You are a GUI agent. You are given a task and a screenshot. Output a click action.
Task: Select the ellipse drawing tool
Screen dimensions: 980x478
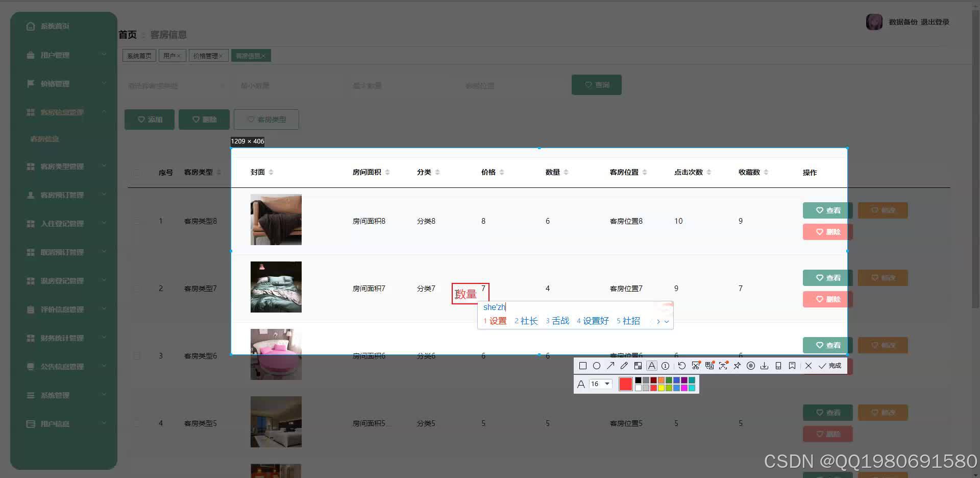coord(597,366)
